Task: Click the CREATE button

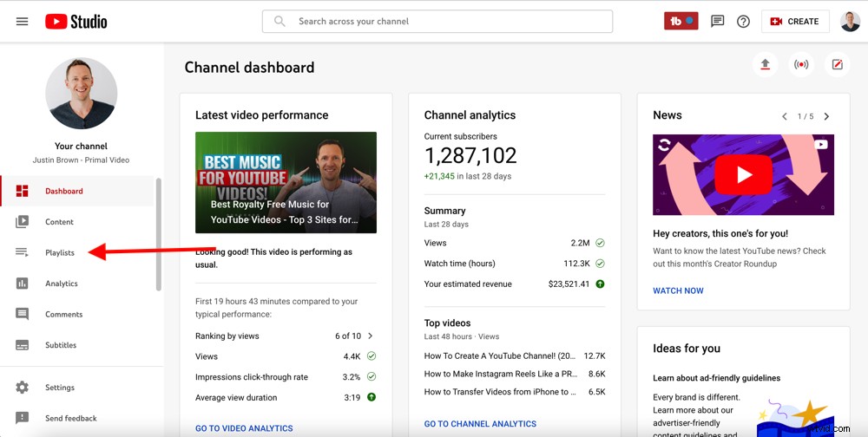Action: click(795, 21)
